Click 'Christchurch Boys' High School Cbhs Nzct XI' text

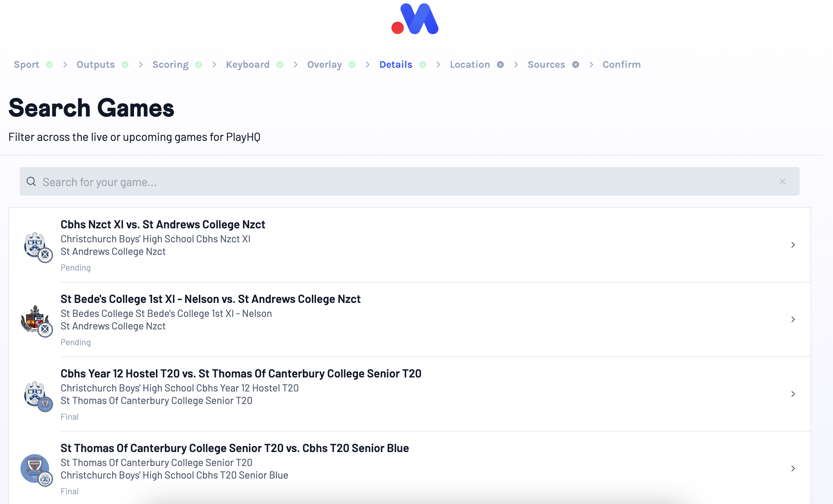point(156,239)
